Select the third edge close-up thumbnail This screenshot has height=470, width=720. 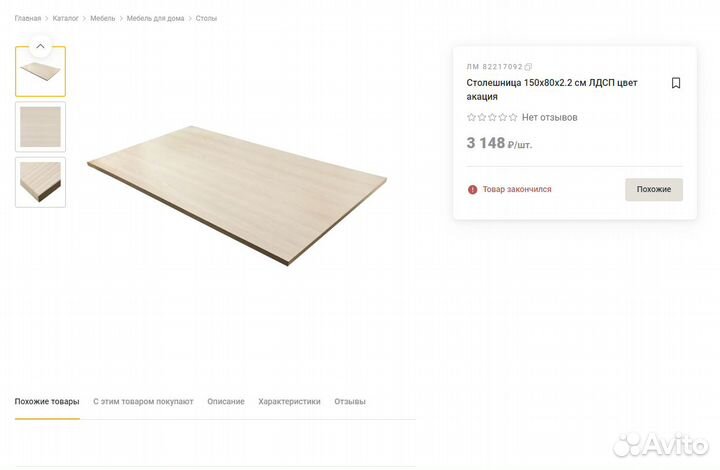coord(40,182)
